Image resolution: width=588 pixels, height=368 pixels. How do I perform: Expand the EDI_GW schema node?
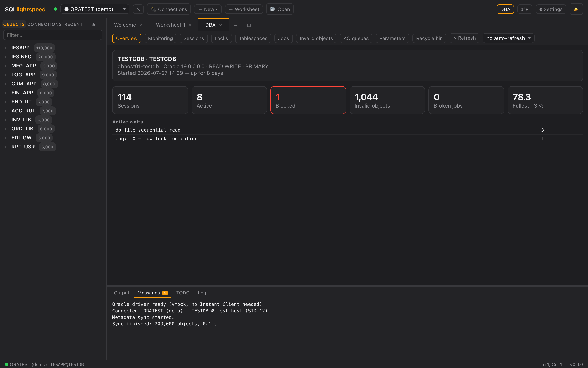[6, 138]
